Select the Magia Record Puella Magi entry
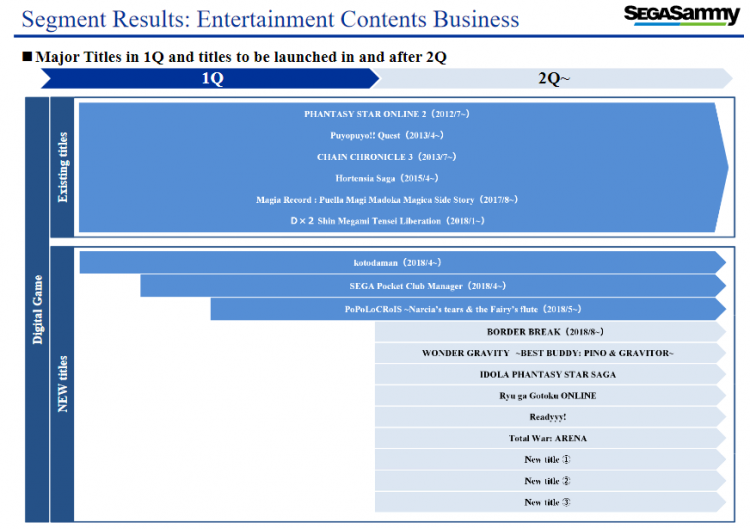Screen dimensions: 750x529 [x=386, y=200]
